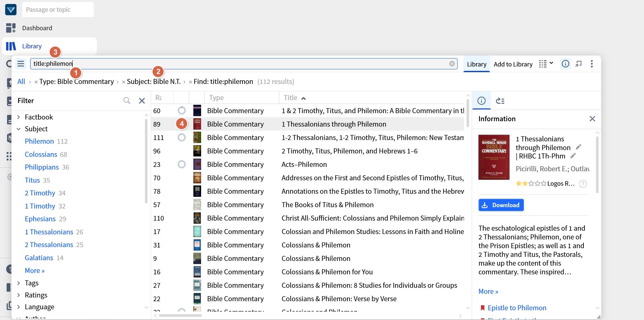Remove the Find: title:philemon filter
The image size is (644, 320).
tap(190, 82)
